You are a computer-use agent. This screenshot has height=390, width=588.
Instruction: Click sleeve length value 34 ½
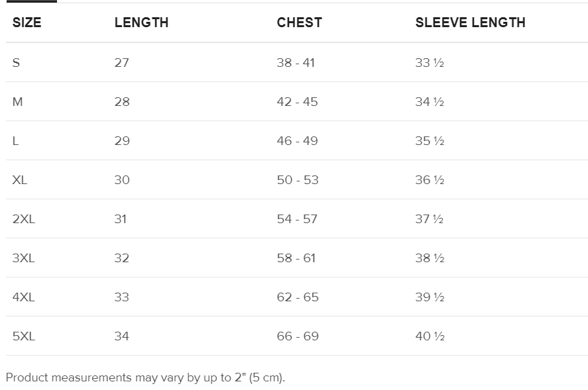tap(430, 102)
